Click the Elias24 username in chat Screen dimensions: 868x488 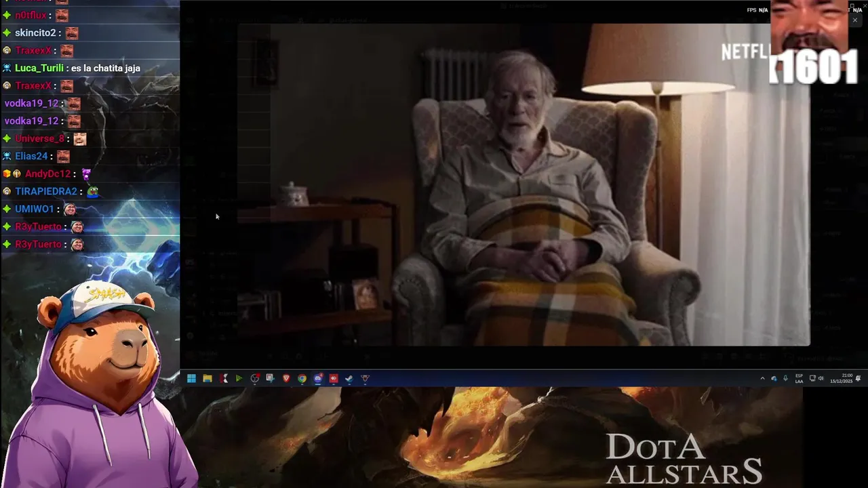(x=31, y=156)
